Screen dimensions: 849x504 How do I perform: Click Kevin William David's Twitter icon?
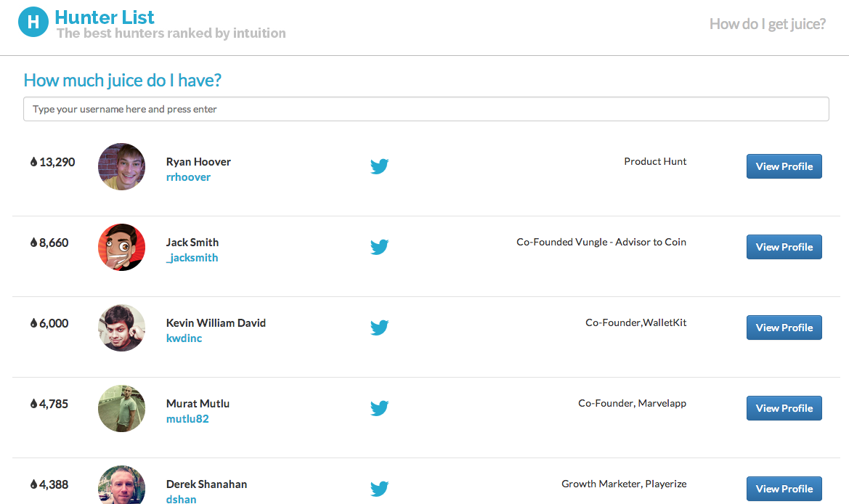pyautogui.click(x=379, y=328)
